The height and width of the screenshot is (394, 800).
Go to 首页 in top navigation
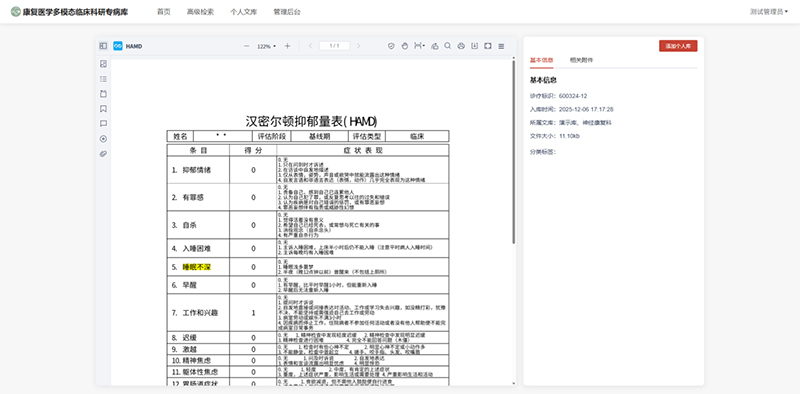164,12
